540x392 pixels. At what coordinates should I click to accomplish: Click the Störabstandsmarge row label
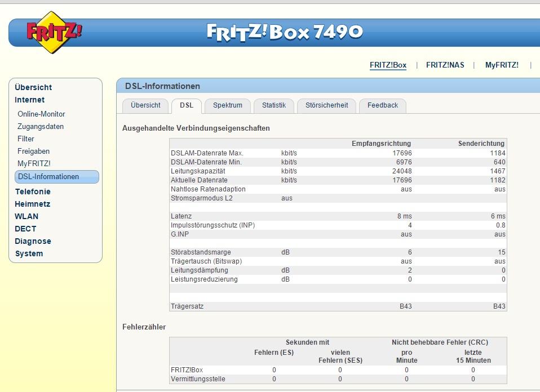pos(201,252)
